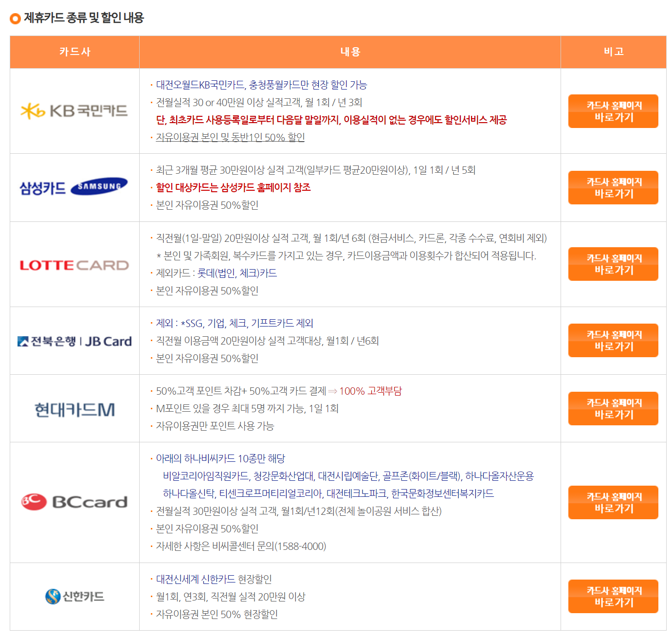Click the 내용 column header
Viewport: 672px width, 637px height.
point(350,52)
